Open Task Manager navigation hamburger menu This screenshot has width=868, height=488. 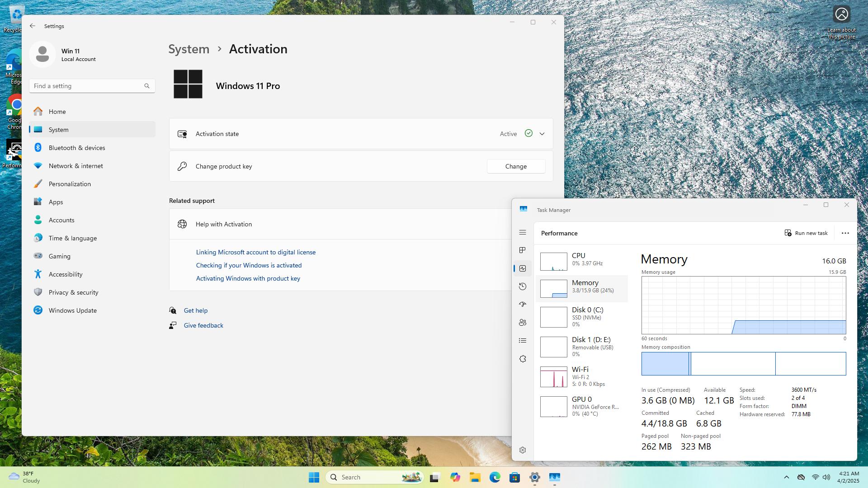coord(523,232)
